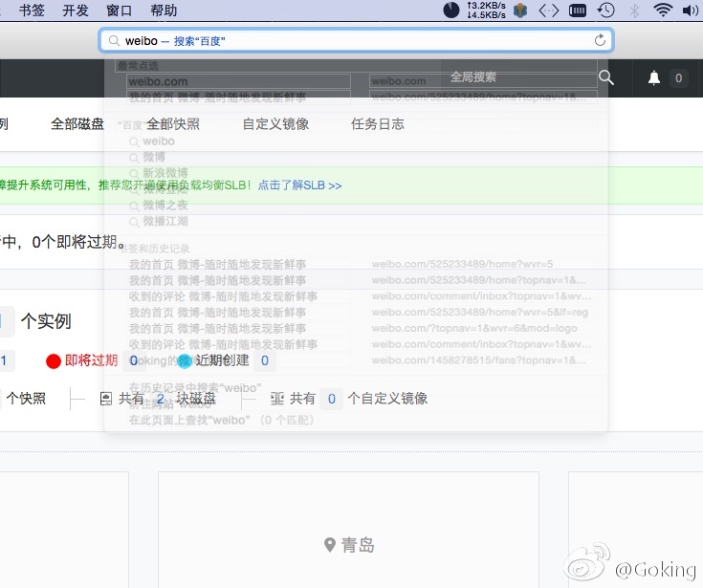The image size is (703, 588).
Task: Click the 近期创建 count 0
Action: click(x=265, y=360)
